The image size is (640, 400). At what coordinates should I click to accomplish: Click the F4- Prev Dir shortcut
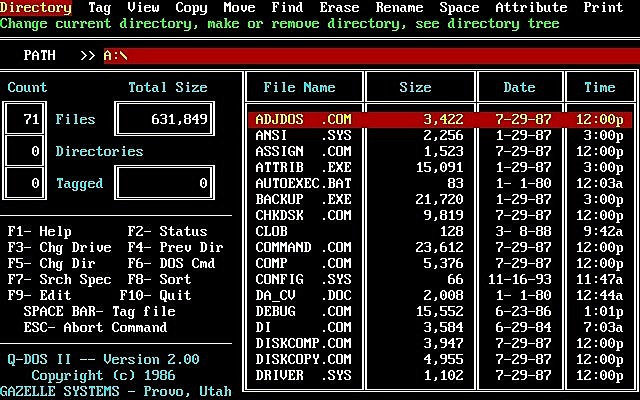176,247
